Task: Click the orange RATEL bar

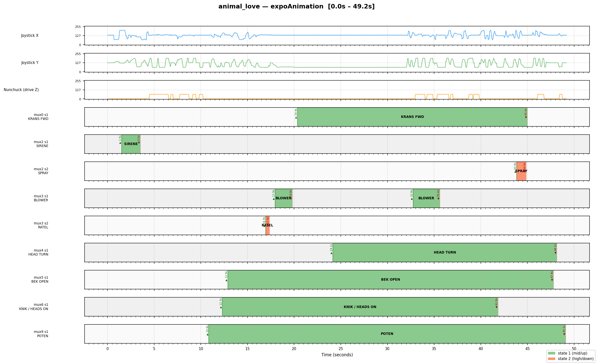Action: coord(268,225)
